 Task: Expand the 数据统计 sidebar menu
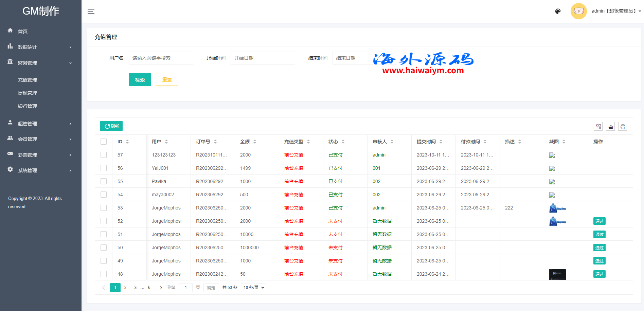click(x=41, y=47)
